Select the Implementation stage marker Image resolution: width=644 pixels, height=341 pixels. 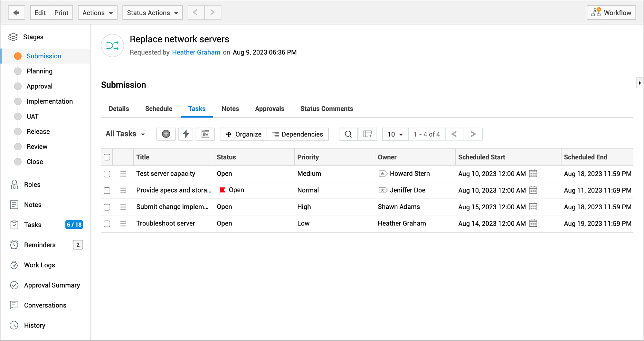[18, 101]
